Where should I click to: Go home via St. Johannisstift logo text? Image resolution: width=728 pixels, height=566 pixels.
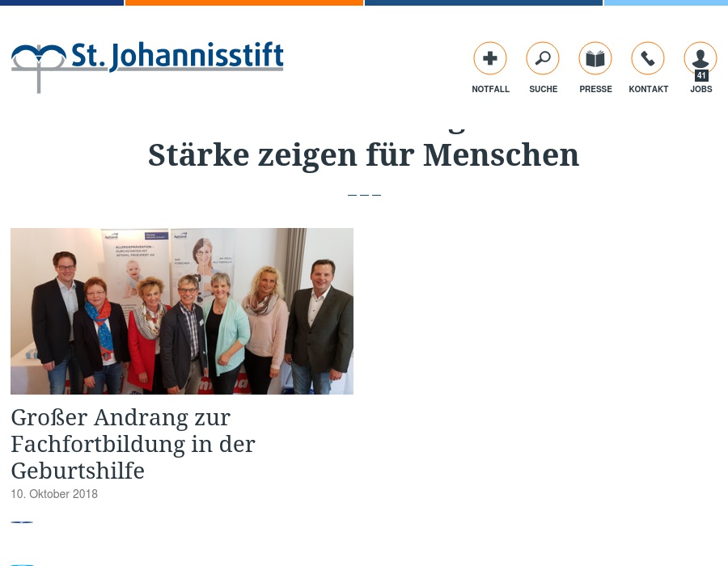177,57
